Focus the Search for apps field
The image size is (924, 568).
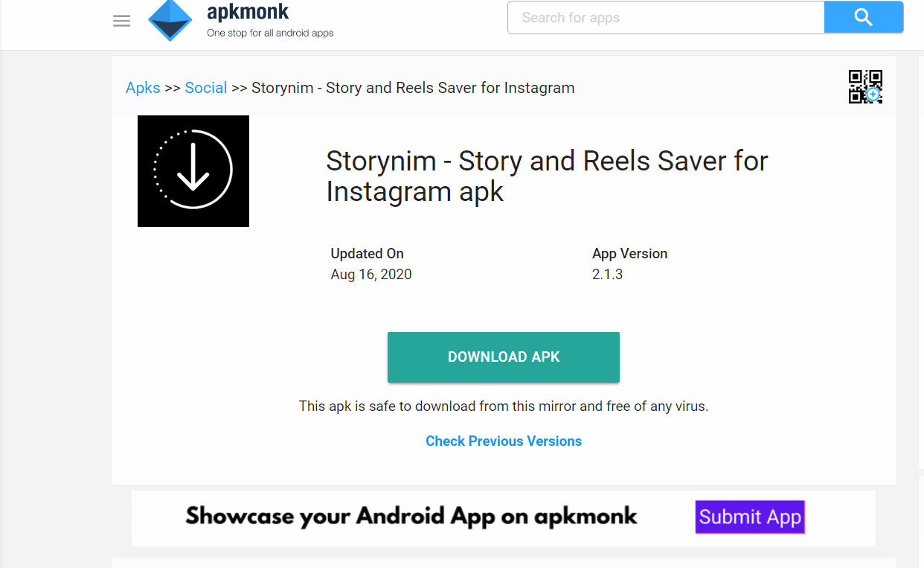[666, 18]
